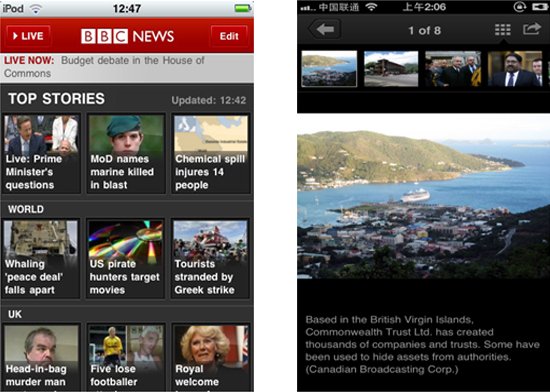Open Whaling 'peace deal' falls apart story
Image resolution: width=550 pixels, height=392 pixels.
[x=41, y=258]
